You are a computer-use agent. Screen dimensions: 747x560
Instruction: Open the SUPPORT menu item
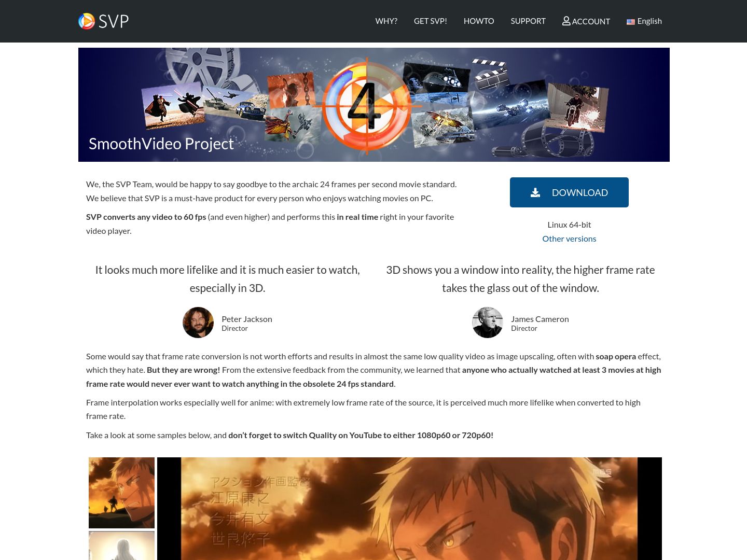(528, 21)
